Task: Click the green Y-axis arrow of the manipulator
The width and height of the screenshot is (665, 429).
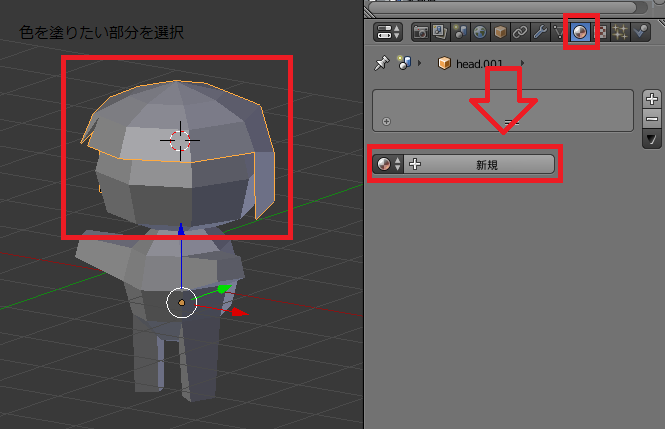Action: click(x=224, y=289)
